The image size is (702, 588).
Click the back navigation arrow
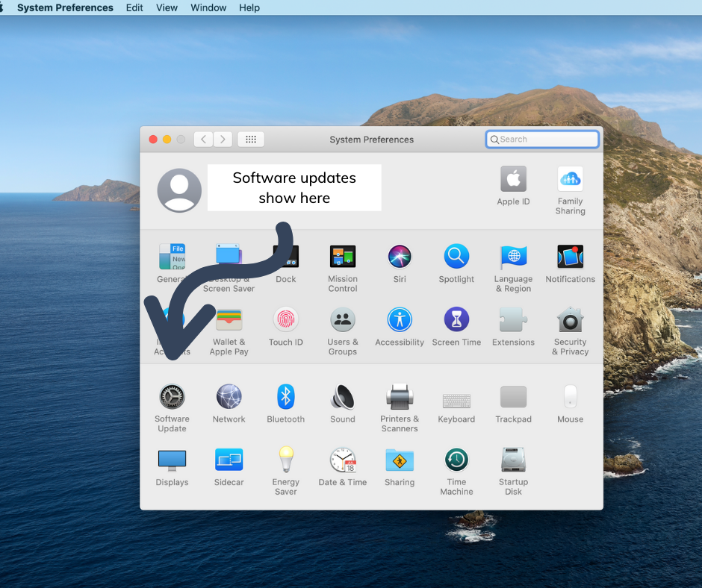coord(203,140)
